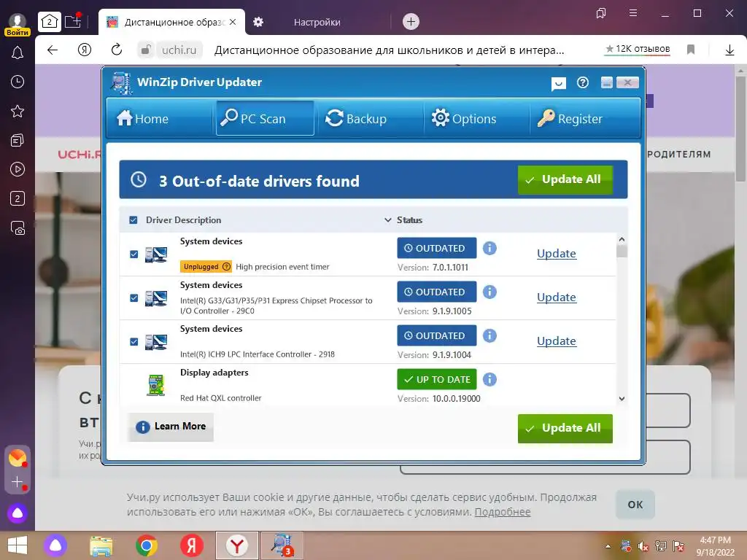Accept cookies with the OK button
This screenshot has width=747, height=560.
pos(635,505)
